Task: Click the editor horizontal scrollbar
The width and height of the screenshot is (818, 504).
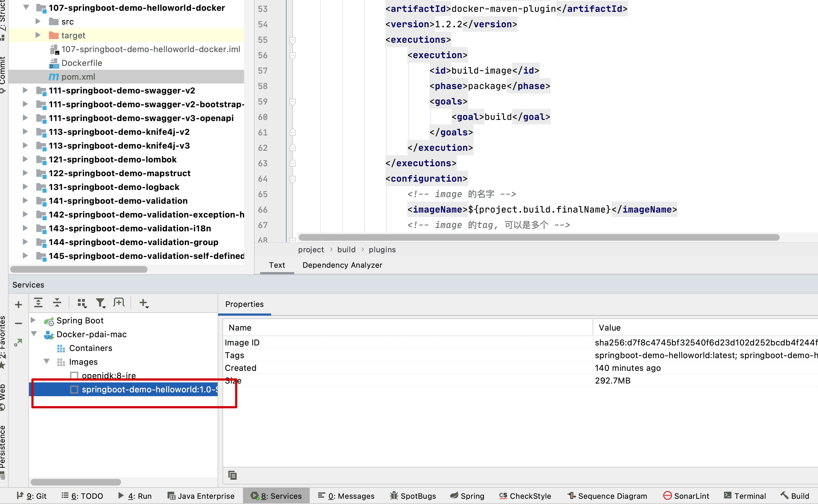Action: pos(538,237)
